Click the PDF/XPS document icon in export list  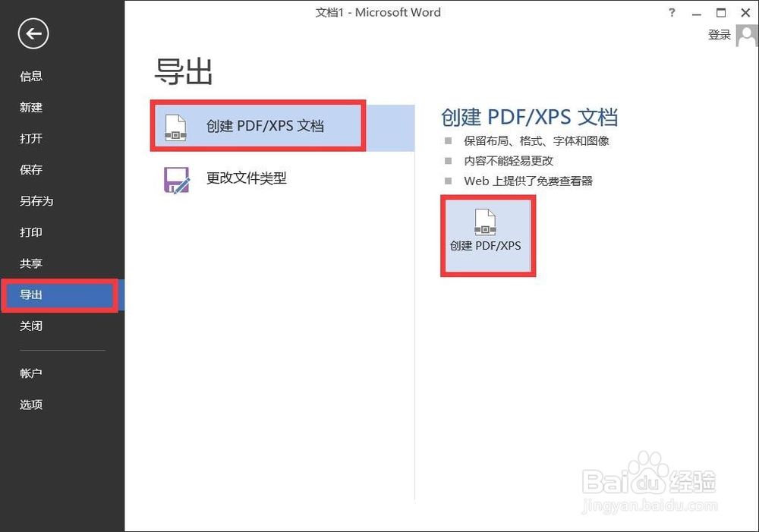[175, 127]
